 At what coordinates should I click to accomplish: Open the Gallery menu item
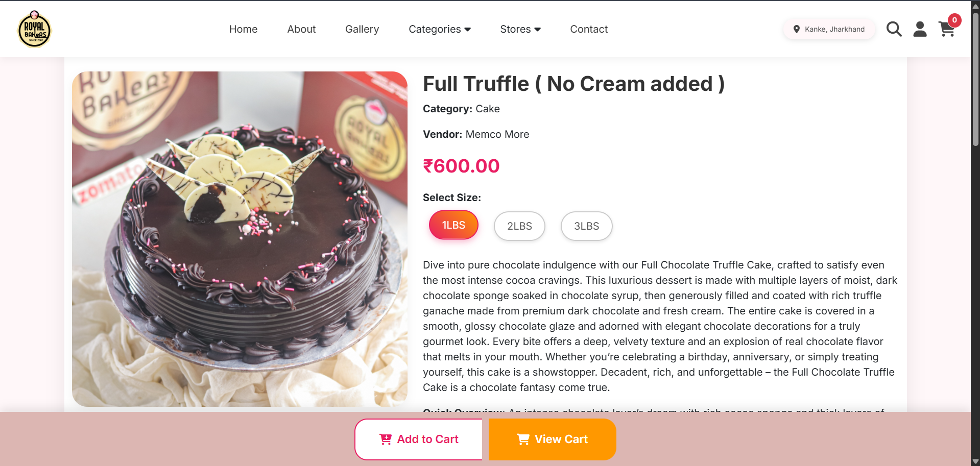362,29
